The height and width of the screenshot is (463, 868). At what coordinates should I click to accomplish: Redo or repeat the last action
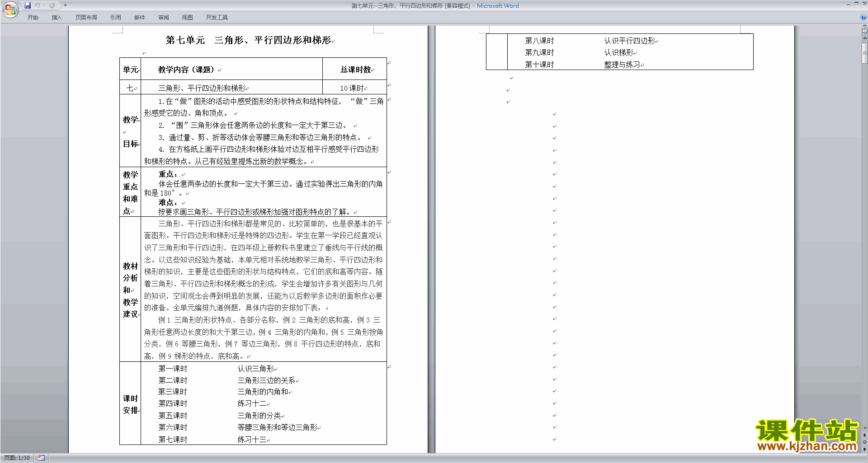coord(52,5)
